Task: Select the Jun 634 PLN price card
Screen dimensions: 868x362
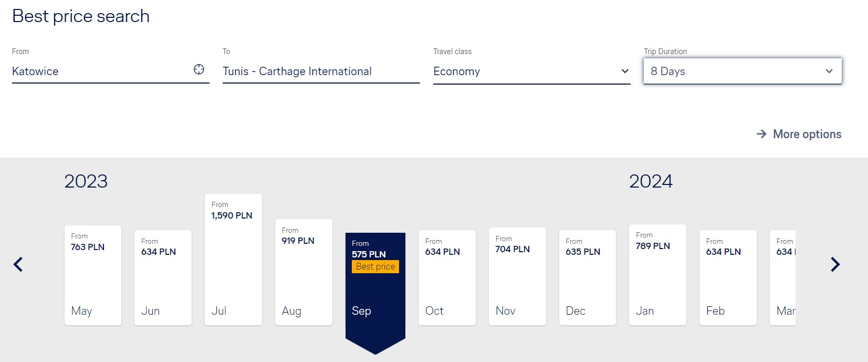Action: tap(163, 277)
